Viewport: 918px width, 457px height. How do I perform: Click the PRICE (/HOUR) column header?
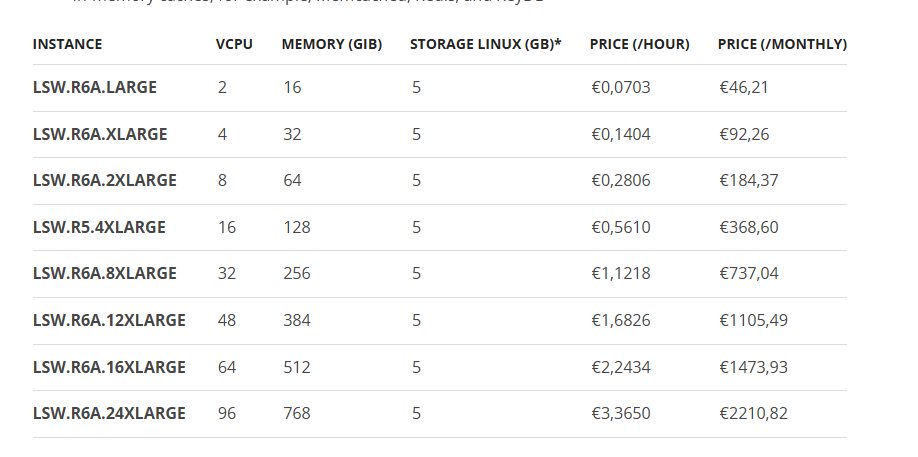tap(640, 44)
